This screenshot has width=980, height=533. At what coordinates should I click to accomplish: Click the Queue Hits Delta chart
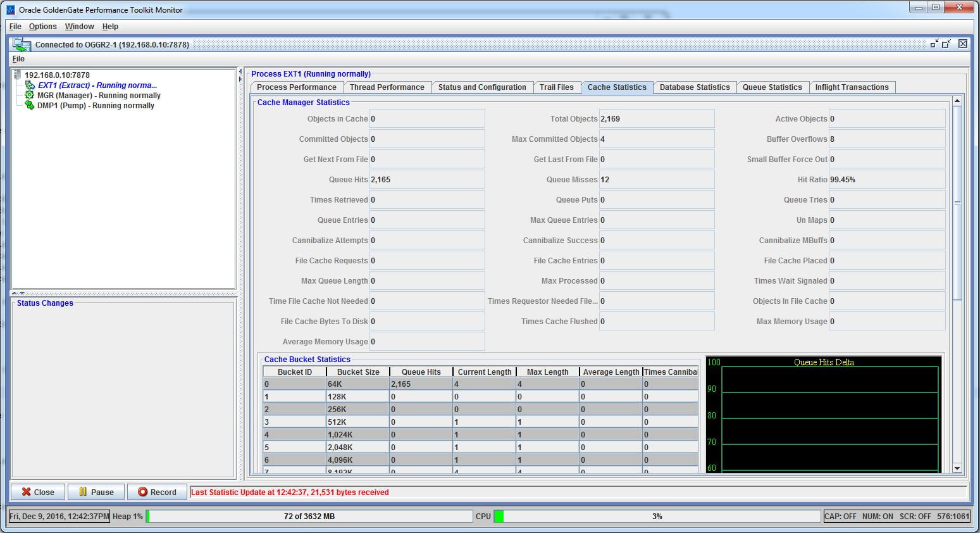823,414
